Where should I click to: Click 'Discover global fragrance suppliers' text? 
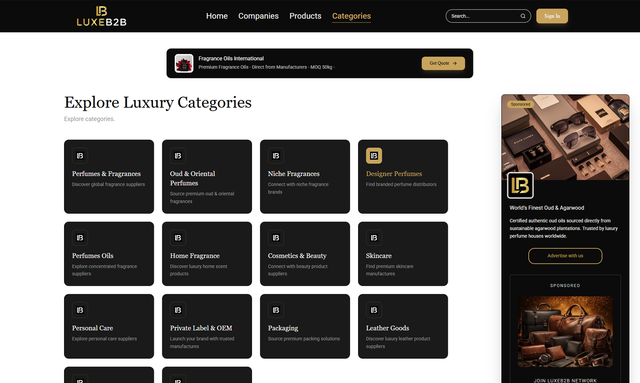(109, 185)
